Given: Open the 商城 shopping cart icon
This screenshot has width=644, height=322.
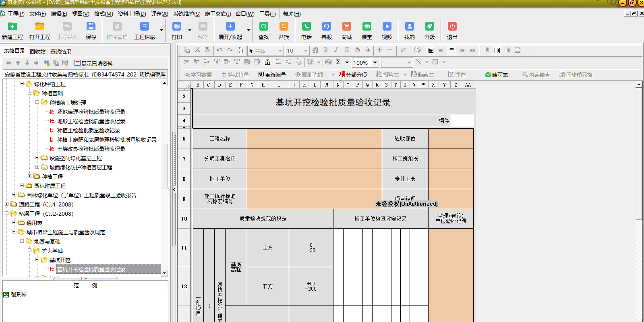Looking at the screenshot, I should [x=346, y=27].
